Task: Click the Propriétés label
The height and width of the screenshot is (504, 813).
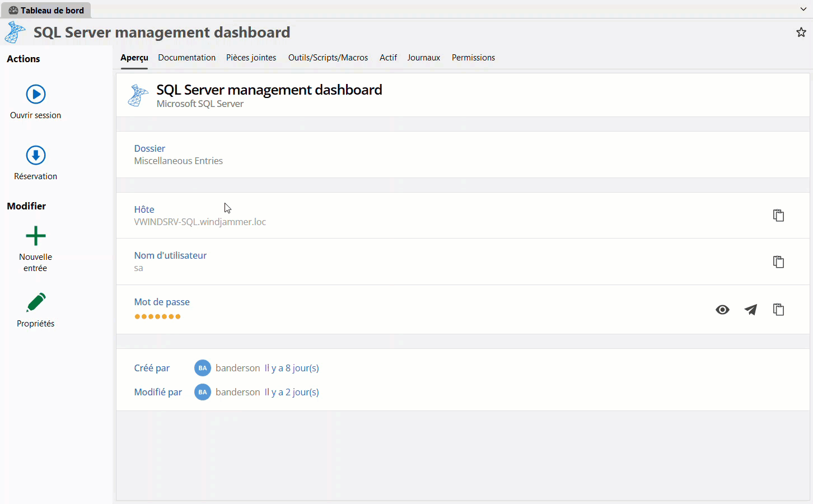Action: tap(36, 324)
